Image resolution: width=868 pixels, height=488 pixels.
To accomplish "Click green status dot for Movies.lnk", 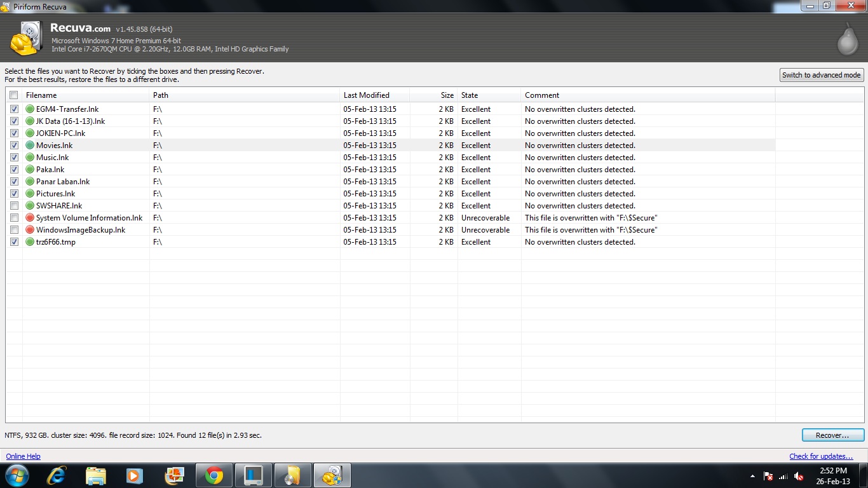I will pos(30,146).
